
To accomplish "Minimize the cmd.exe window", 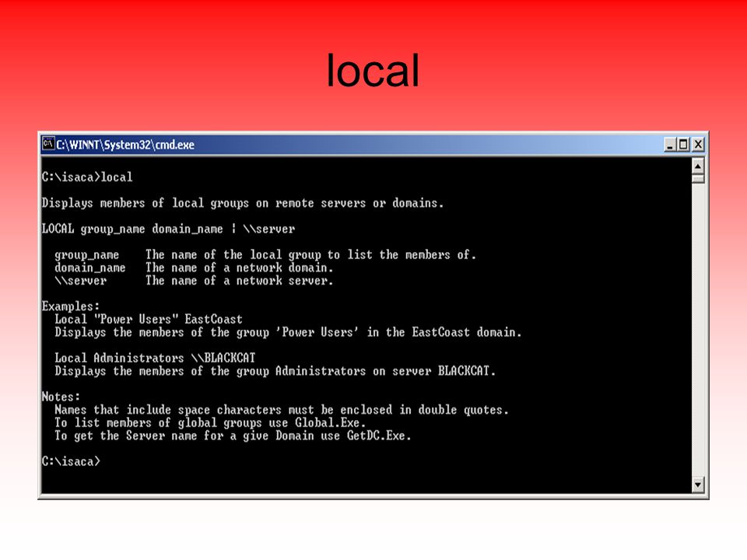I will pos(670,145).
